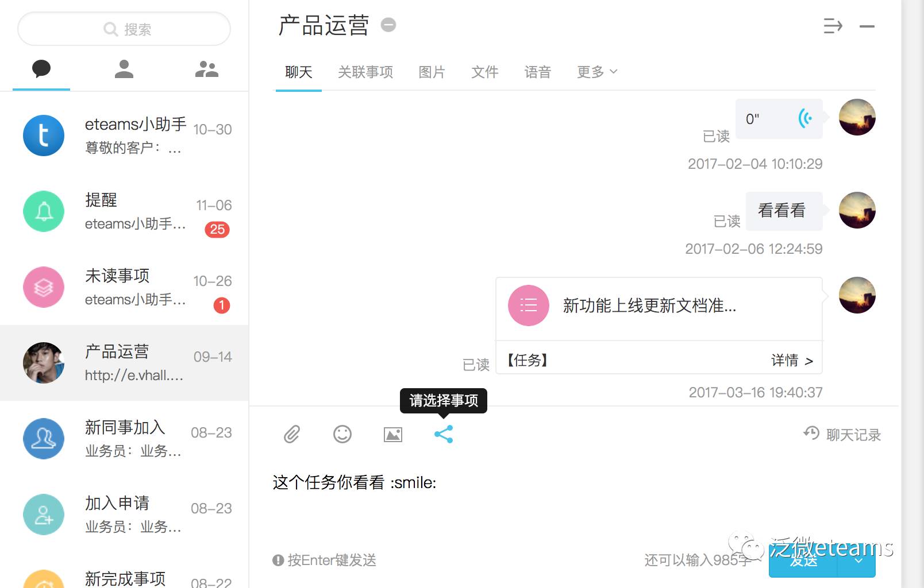Viewport: 924px width, 588px height.
Task: Open the 提醒 bell notification avatar
Action: click(44, 211)
